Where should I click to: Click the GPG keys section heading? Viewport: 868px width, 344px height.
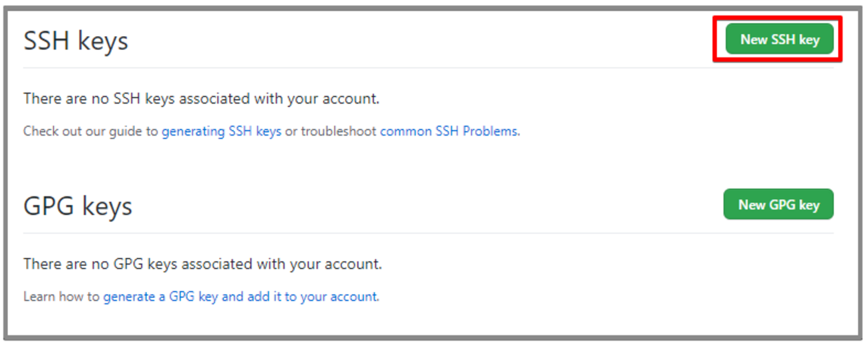click(x=78, y=206)
